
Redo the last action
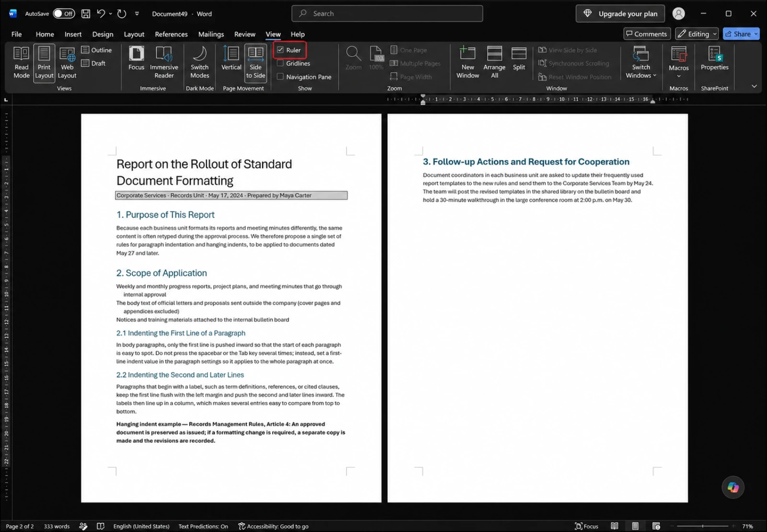122,14
